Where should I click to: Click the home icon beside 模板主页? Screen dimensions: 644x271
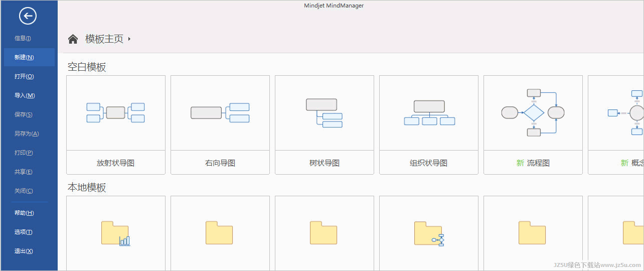[x=73, y=39]
